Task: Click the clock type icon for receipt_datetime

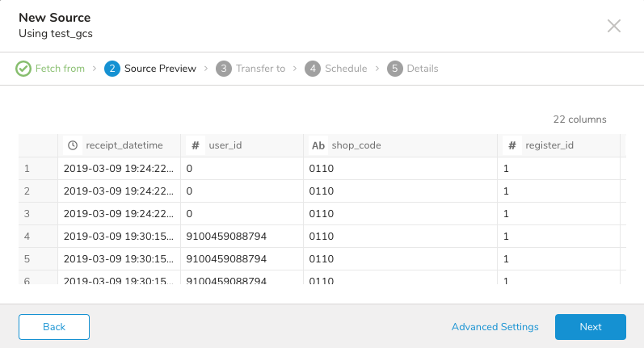Action: coord(73,145)
